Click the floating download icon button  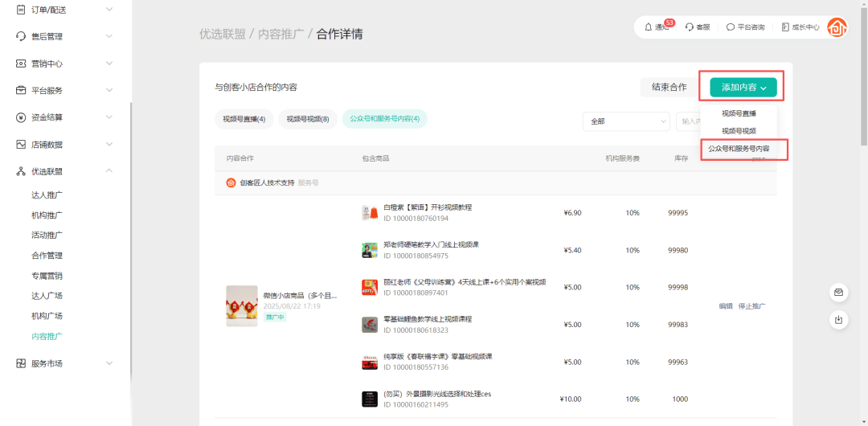(838, 320)
